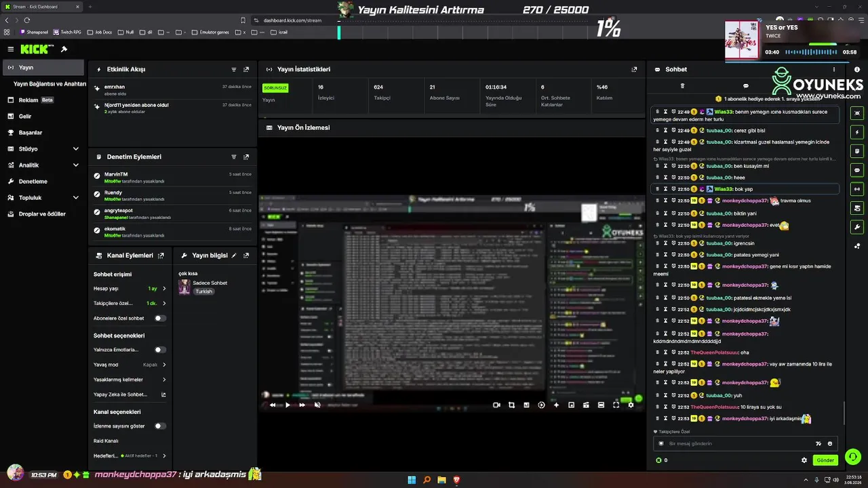Viewport: 868px width, 488px height.
Task: Open Brave browser from the taskbar
Action: click(456, 480)
